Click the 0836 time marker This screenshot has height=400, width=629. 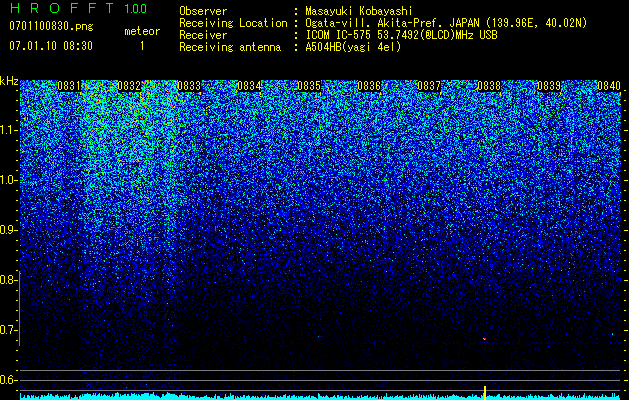pos(369,86)
